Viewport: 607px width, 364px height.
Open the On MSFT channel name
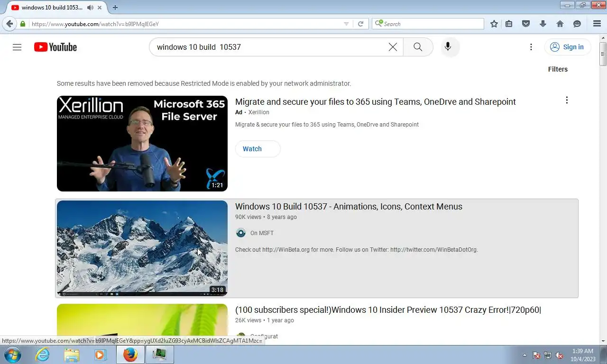click(x=262, y=233)
